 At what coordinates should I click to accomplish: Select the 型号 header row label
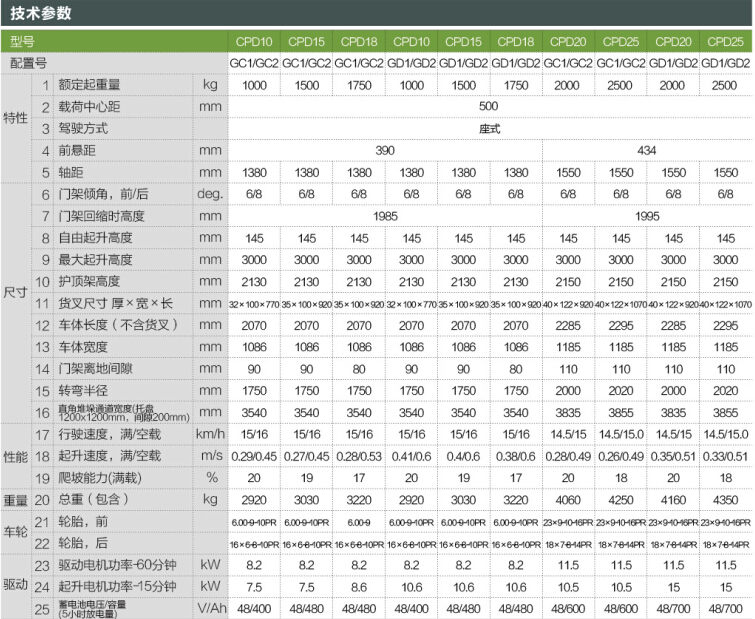click(22, 42)
